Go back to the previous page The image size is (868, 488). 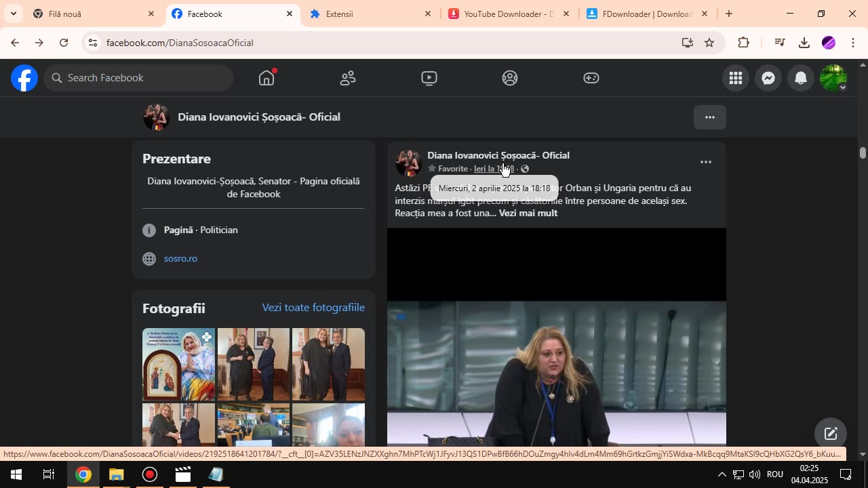click(15, 43)
